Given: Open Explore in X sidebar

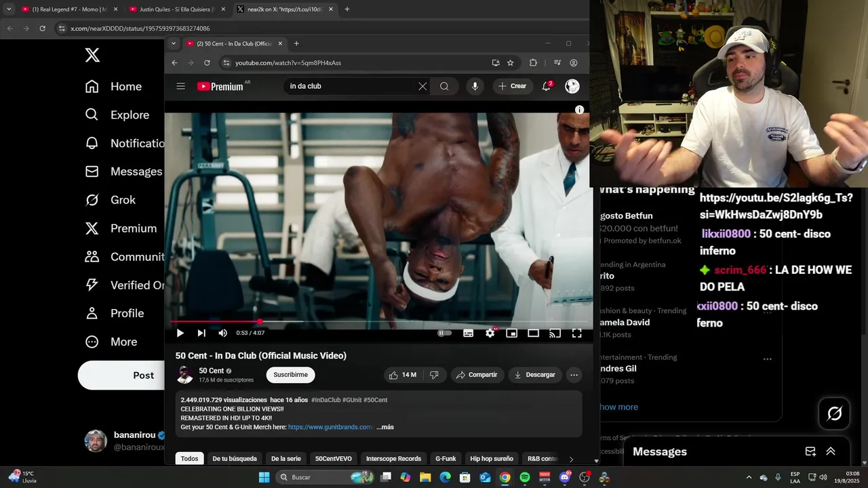Looking at the screenshot, I should pyautogui.click(x=117, y=115).
